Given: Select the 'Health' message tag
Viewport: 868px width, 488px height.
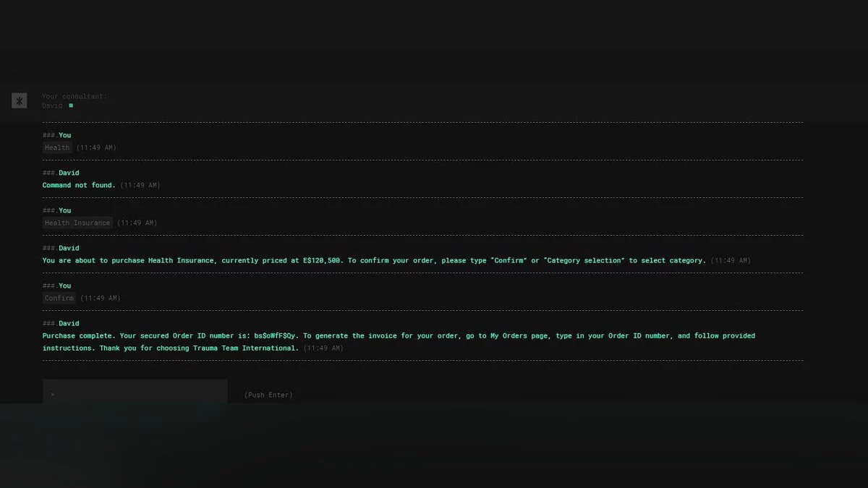Looking at the screenshot, I should click(x=57, y=147).
